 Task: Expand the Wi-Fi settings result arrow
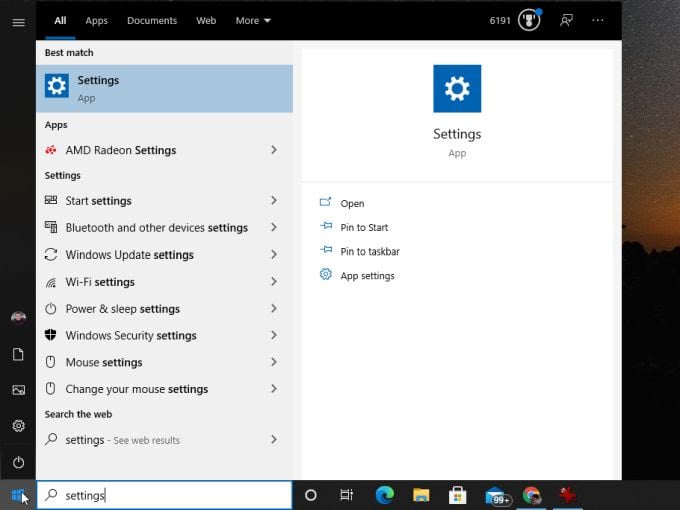coord(273,282)
